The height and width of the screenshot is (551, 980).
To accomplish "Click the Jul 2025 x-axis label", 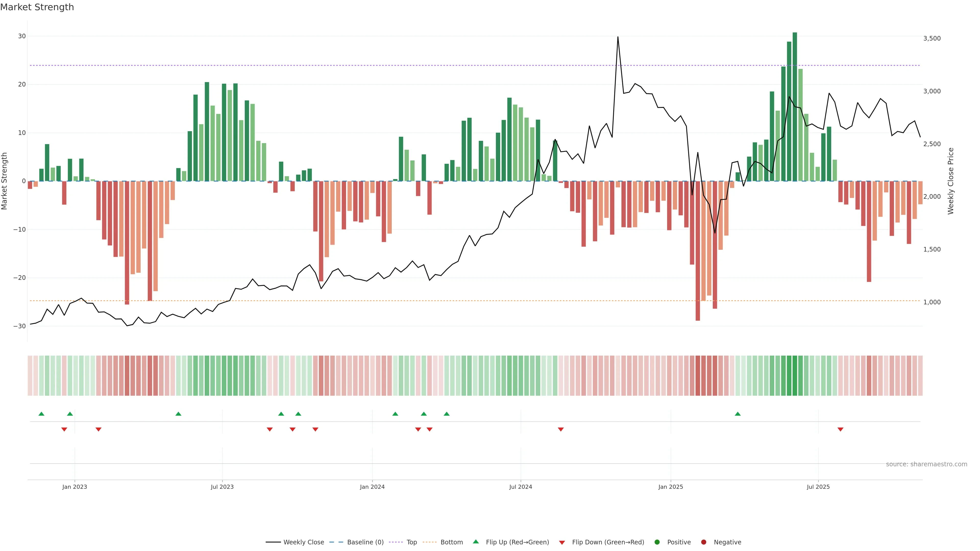I will [x=818, y=487].
